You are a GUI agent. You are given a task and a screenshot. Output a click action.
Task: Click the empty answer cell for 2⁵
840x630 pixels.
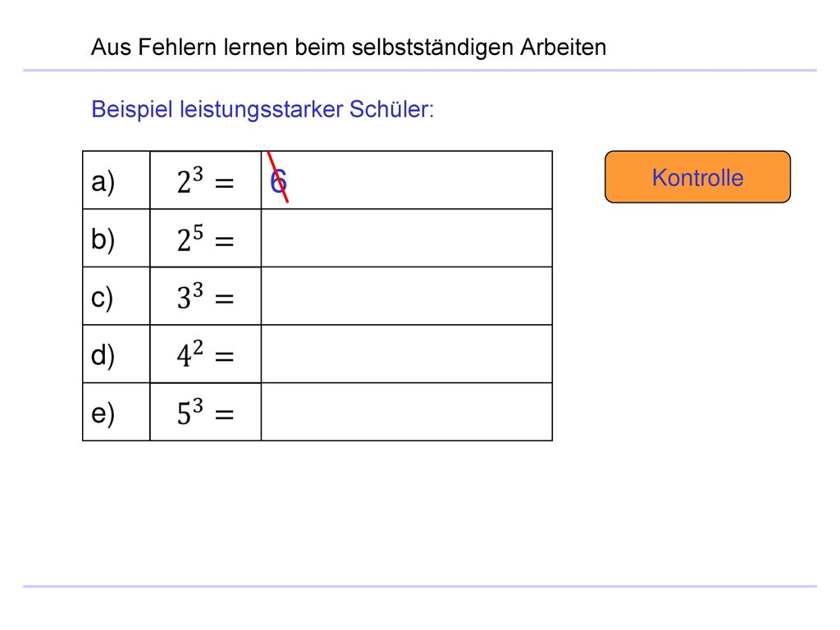[407, 238]
